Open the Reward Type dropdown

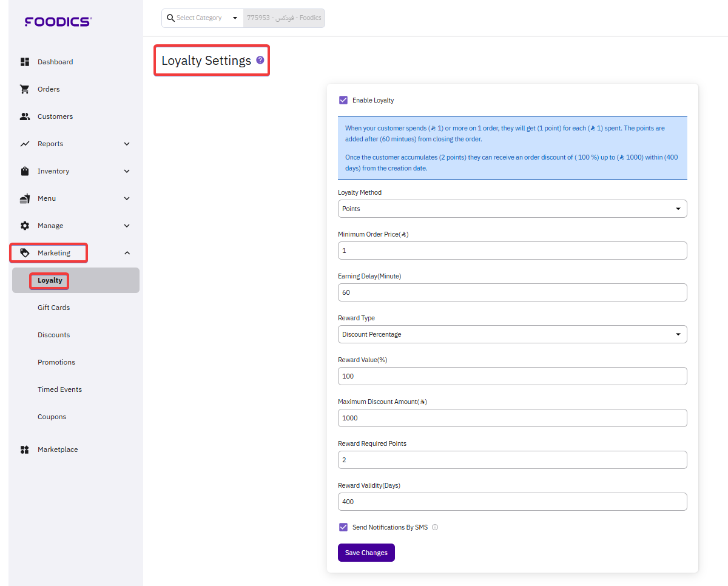pyautogui.click(x=512, y=334)
